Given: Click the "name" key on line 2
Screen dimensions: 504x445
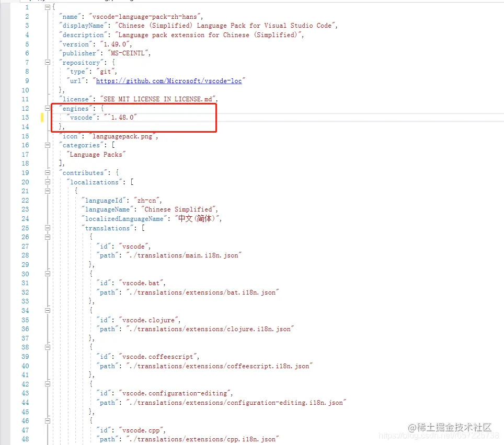Looking at the screenshot, I should [x=70, y=17].
